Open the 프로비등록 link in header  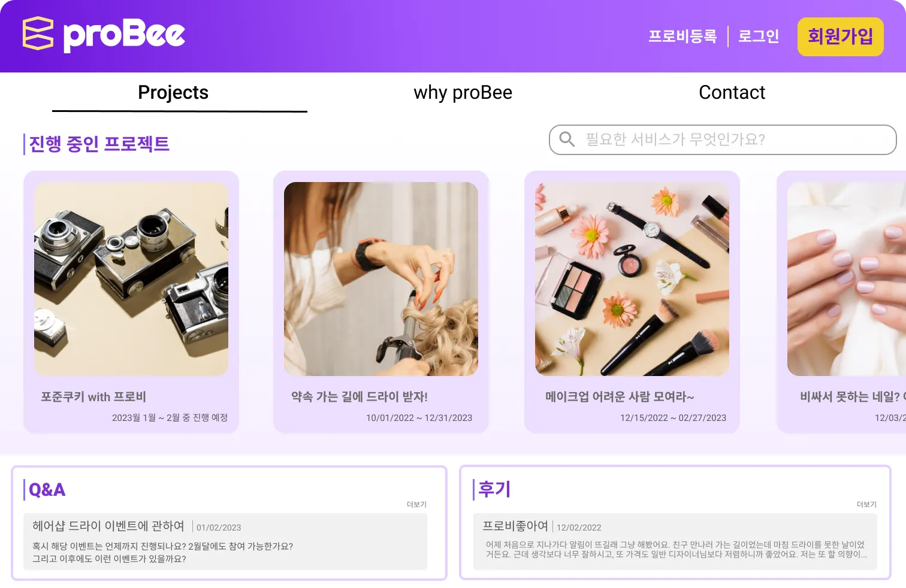point(682,37)
